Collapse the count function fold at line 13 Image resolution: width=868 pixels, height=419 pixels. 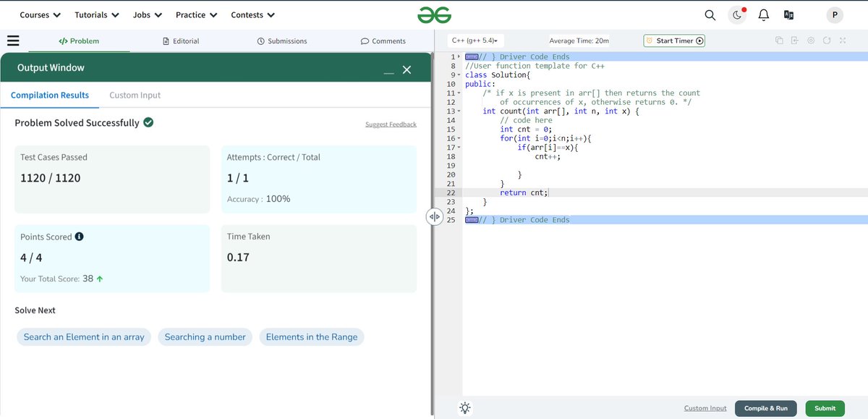coord(459,111)
